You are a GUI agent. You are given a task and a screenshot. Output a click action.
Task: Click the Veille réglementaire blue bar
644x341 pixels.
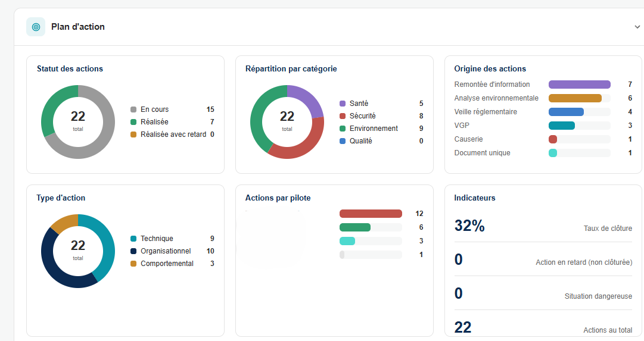[x=566, y=112]
